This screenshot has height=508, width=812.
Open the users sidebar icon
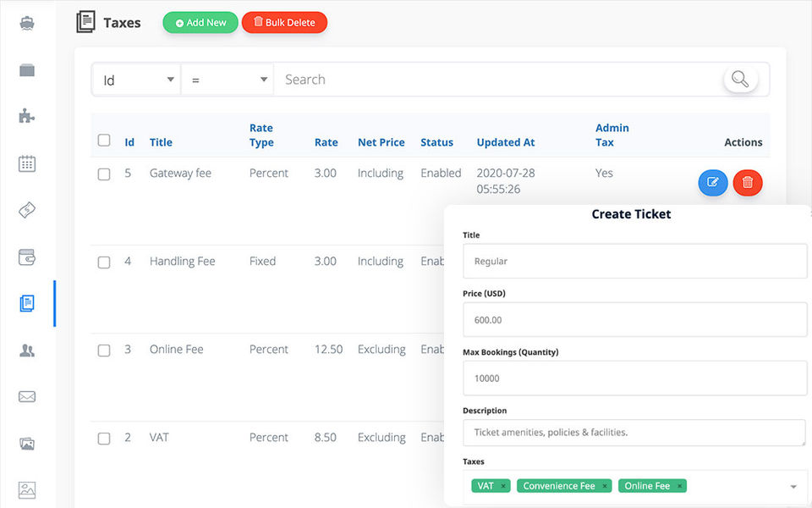27,351
